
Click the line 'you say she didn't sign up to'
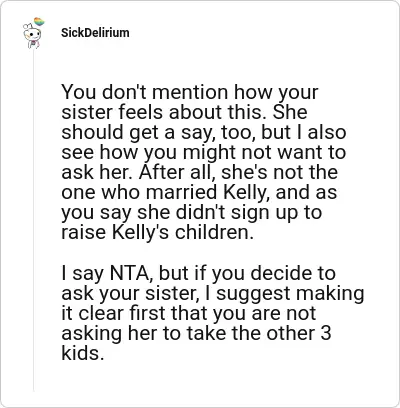click(x=191, y=213)
